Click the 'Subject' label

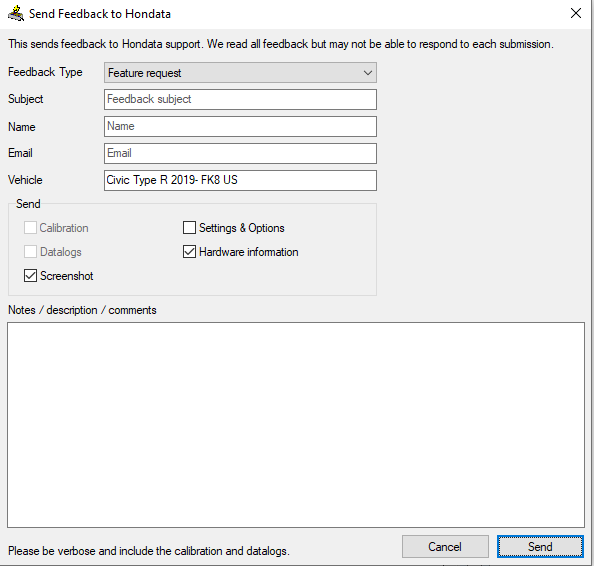pos(25,99)
